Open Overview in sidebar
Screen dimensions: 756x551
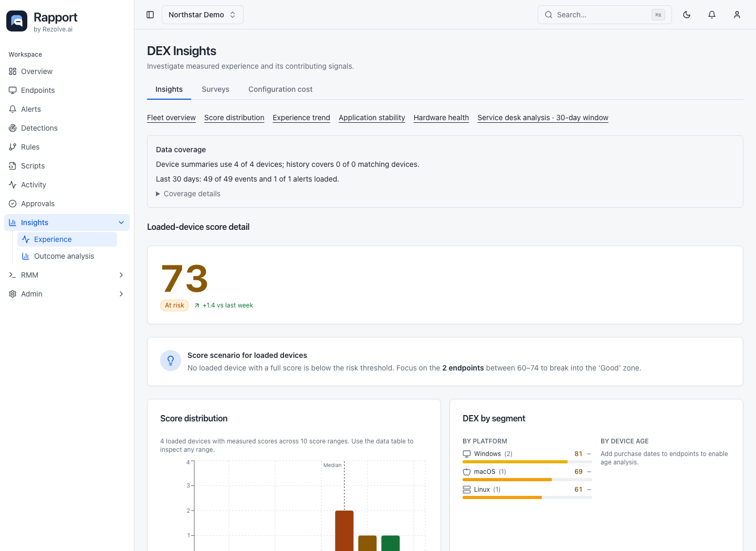tap(67, 71)
